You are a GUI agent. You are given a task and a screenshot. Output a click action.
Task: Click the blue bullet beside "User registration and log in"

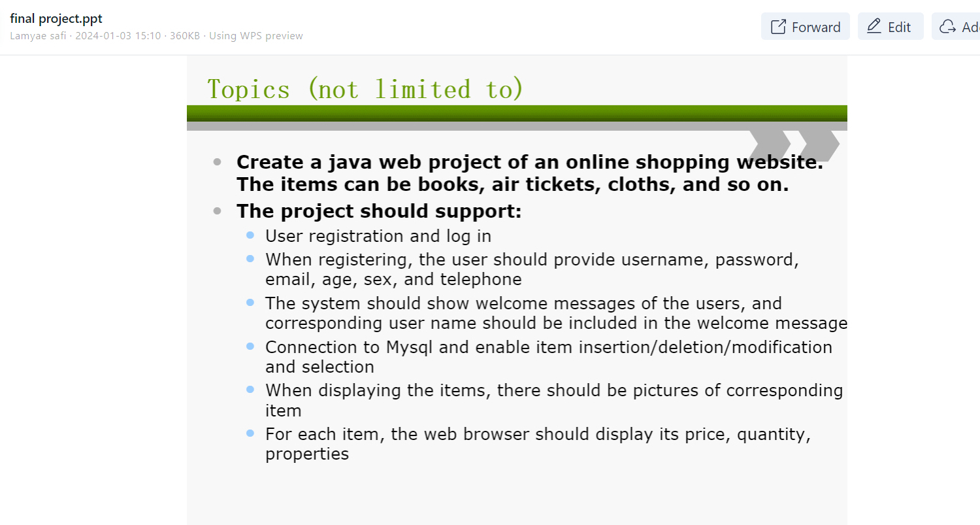tap(250, 235)
